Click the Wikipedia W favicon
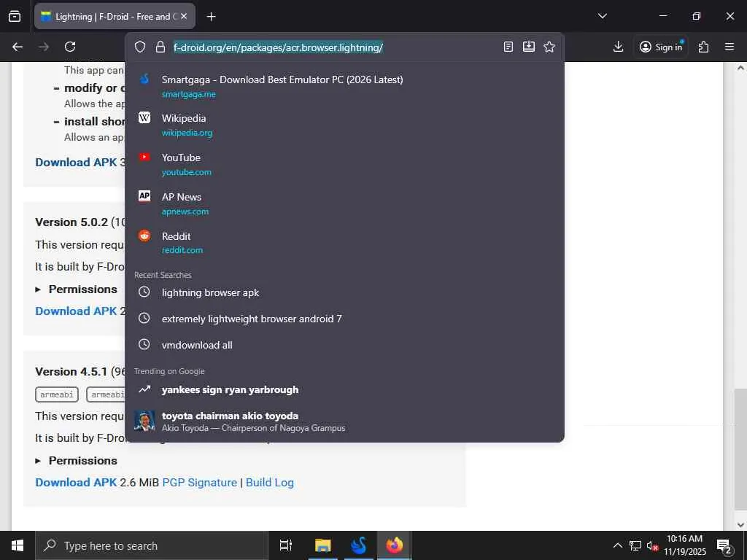 [144, 117]
